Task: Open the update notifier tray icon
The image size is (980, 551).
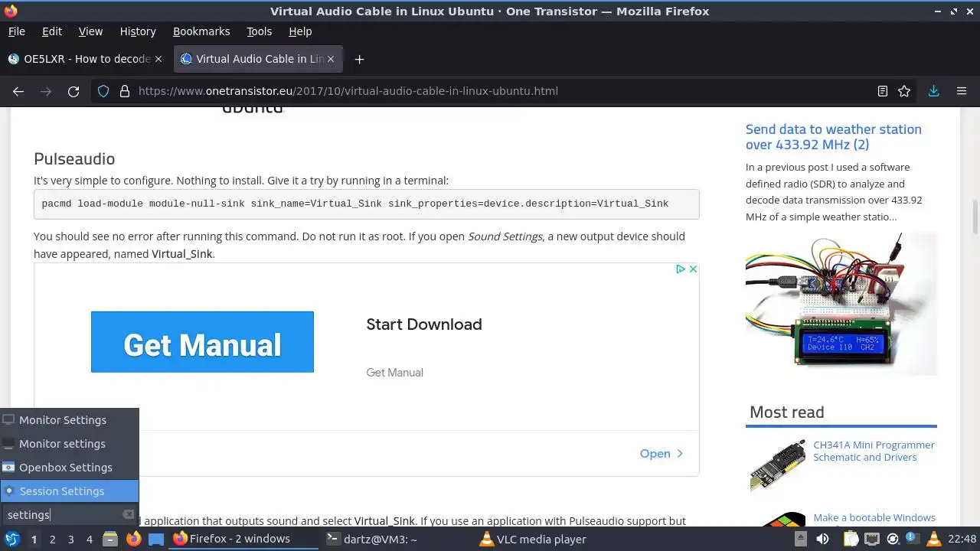Action: [x=893, y=540]
